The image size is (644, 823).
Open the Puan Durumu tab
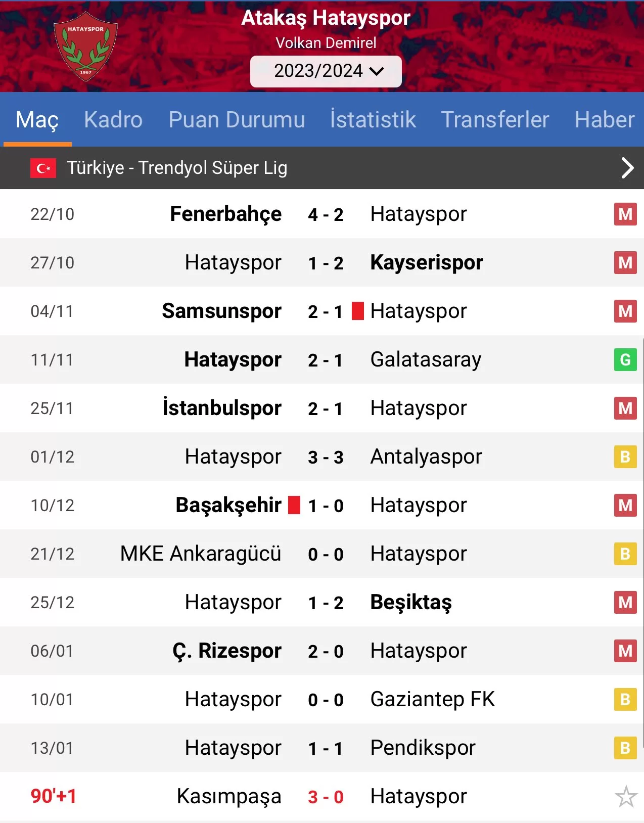(x=237, y=120)
